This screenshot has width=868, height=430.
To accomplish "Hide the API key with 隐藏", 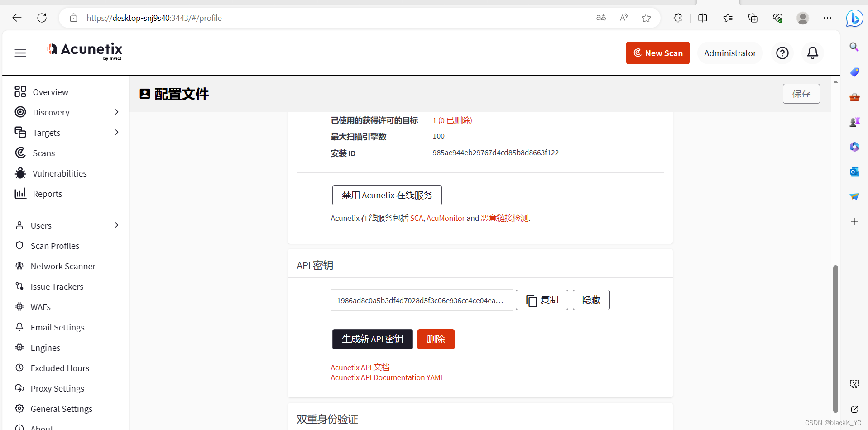I will pyautogui.click(x=591, y=300).
